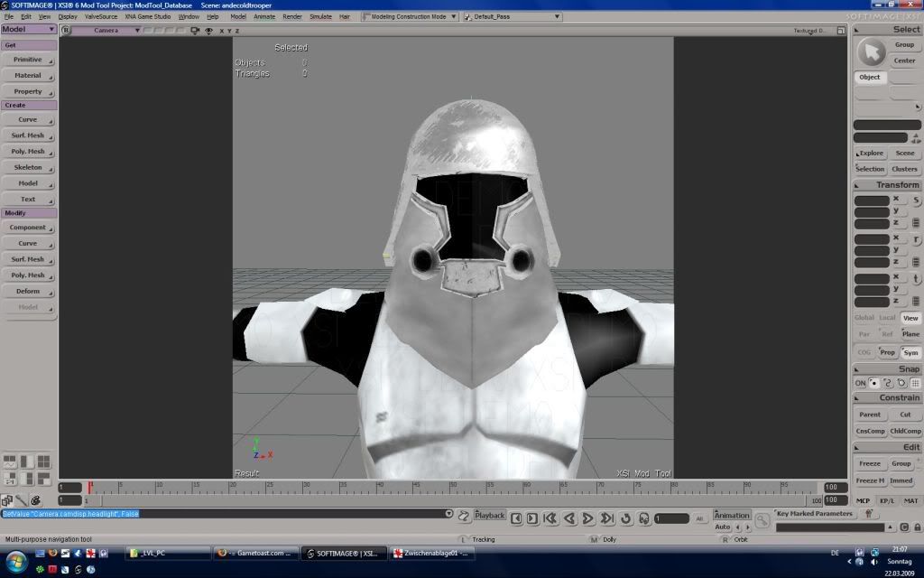Open the XNA Game Studio menu
The image size is (924, 578).
click(147, 16)
